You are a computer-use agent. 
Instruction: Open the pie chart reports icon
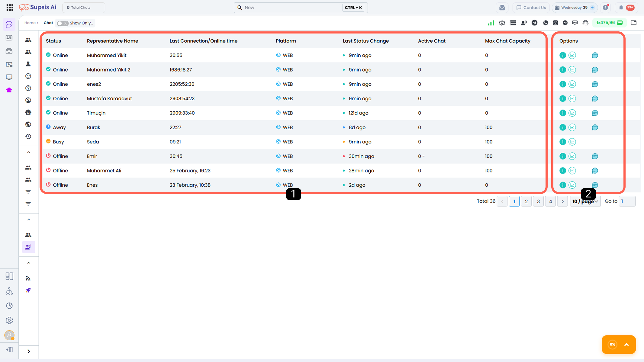(x=9, y=306)
